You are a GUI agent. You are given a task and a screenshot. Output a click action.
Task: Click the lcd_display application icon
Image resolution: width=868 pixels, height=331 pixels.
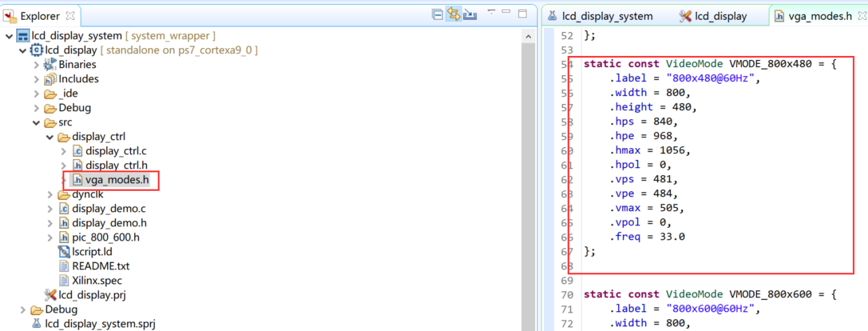point(37,50)
